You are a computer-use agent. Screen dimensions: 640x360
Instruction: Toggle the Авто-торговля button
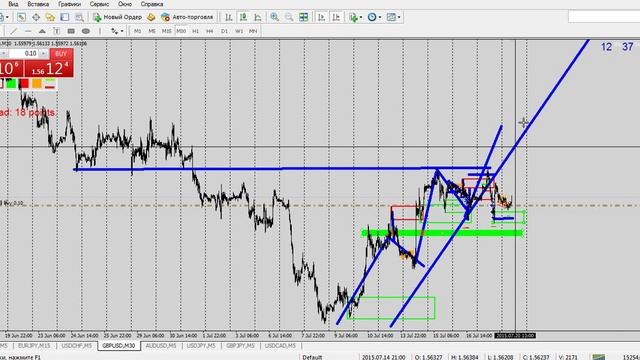[187, 17]
